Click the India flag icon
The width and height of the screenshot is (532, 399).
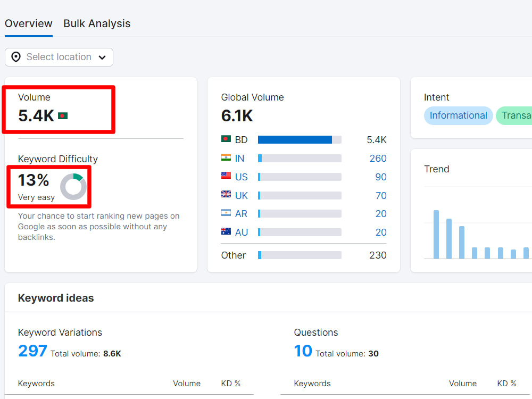[226, 157]
